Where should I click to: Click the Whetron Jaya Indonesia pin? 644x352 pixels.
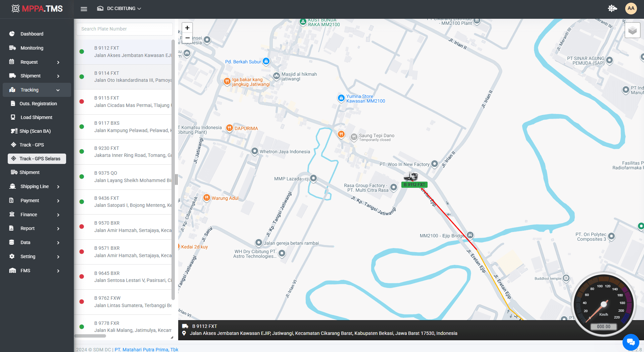pyautogui.click(x=255, y=151)
